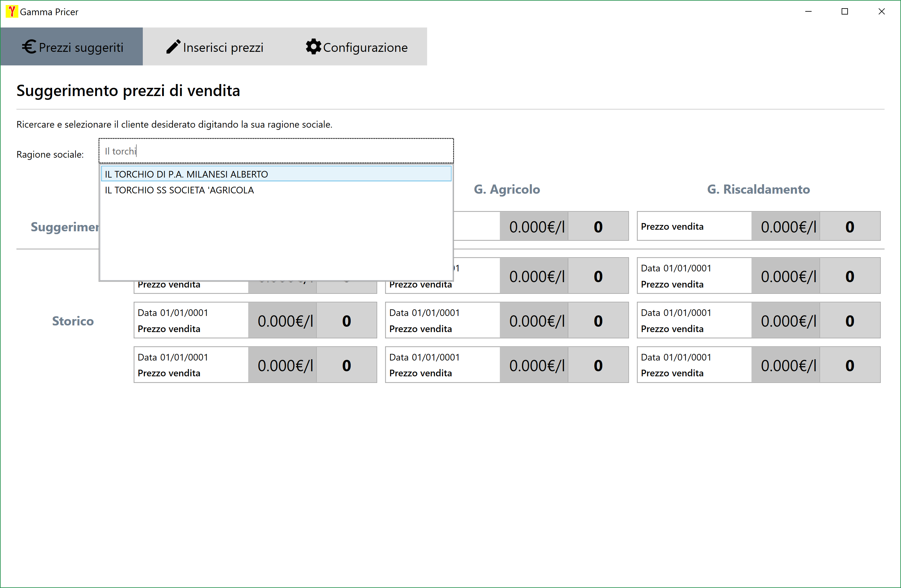Click the G. Agricolo column heading
901x588 pixels.
point(507,189)
